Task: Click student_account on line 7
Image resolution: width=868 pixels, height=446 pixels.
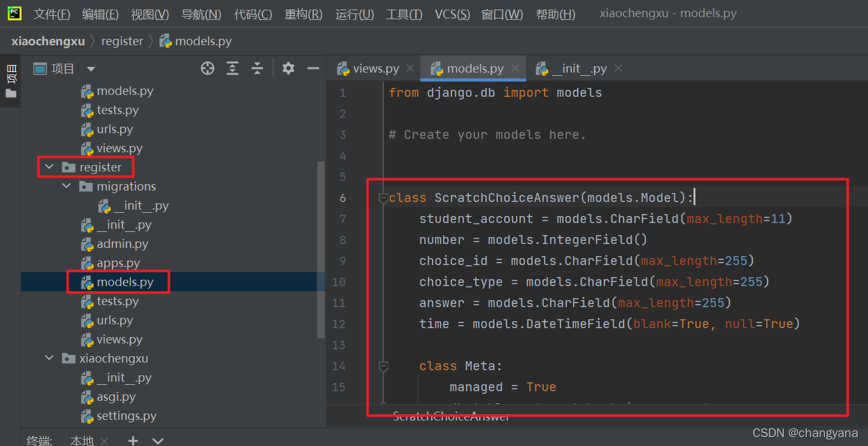Action: point(476,219)
